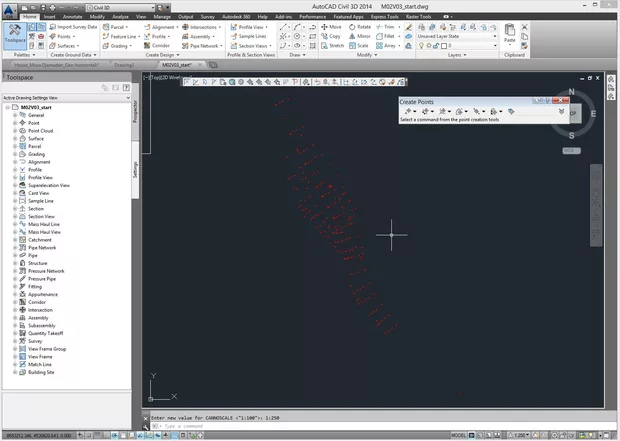
Task: Click the Copy tool in Modify panel
Action: pyautogui.click(x=334, y=36)
